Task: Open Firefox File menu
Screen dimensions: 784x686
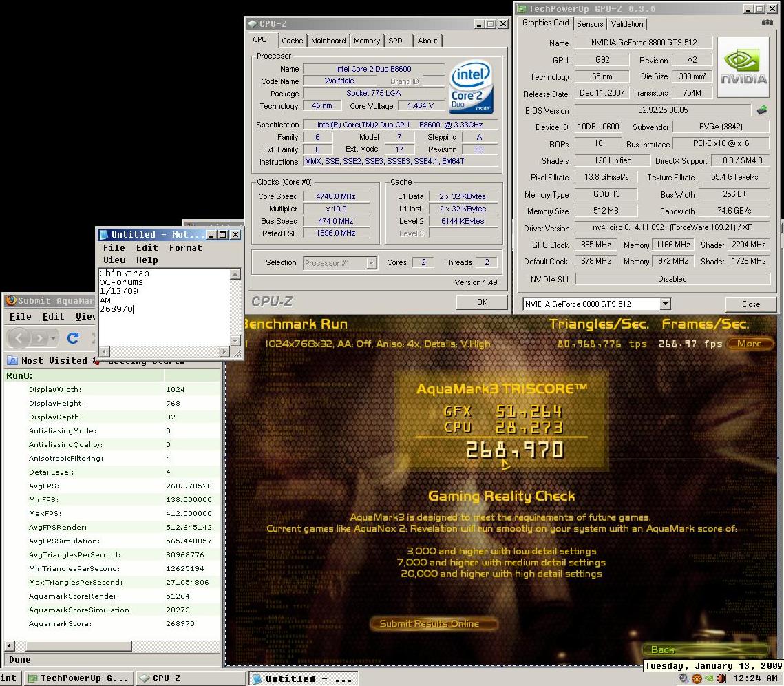Action: (20, 316)
